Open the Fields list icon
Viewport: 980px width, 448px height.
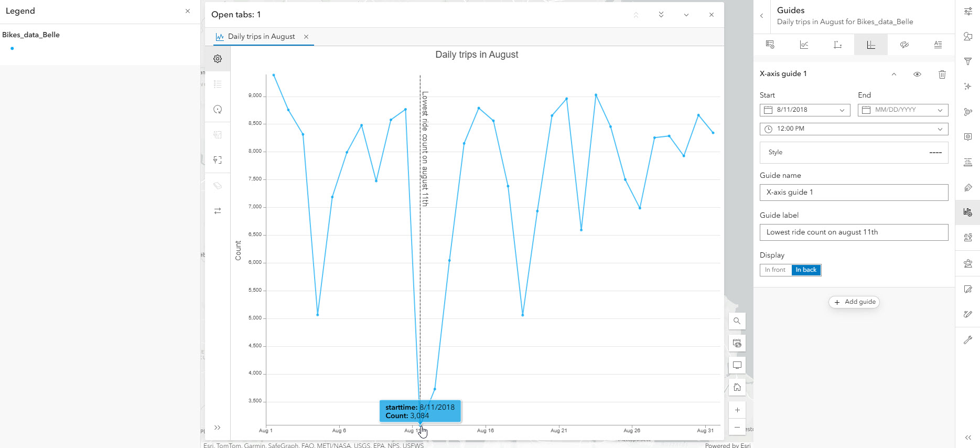pos(968,162)
